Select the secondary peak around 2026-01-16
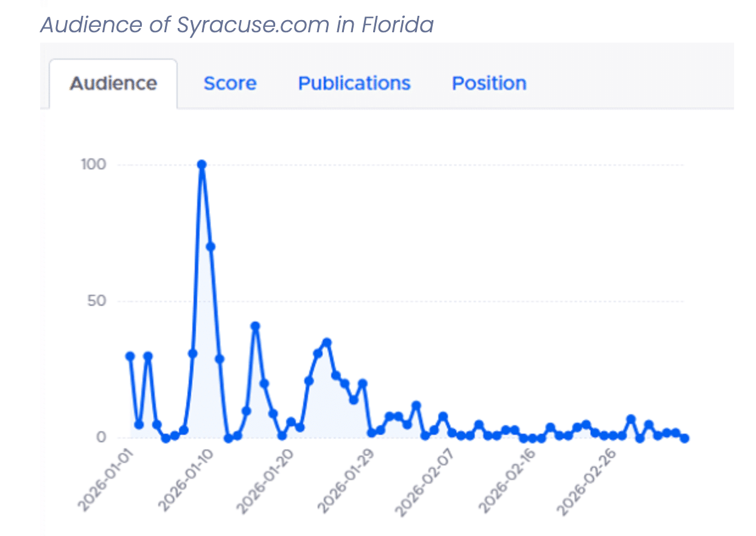The height and width of the screenshot is (536, 756). click(255, 326)
